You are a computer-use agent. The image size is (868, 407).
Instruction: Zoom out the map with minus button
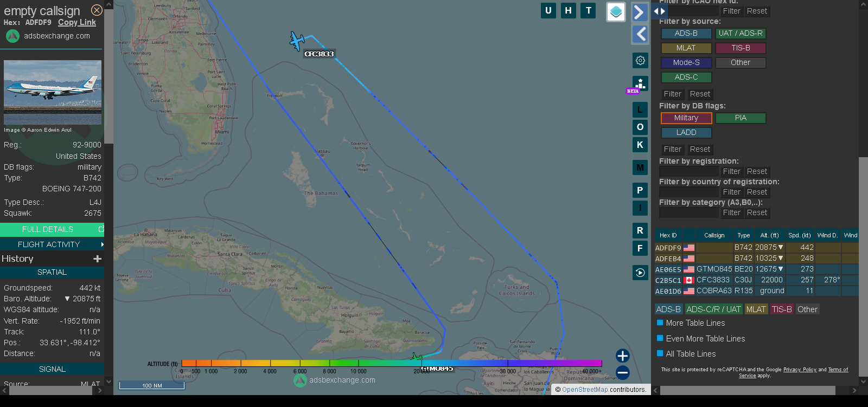point(623,372)
